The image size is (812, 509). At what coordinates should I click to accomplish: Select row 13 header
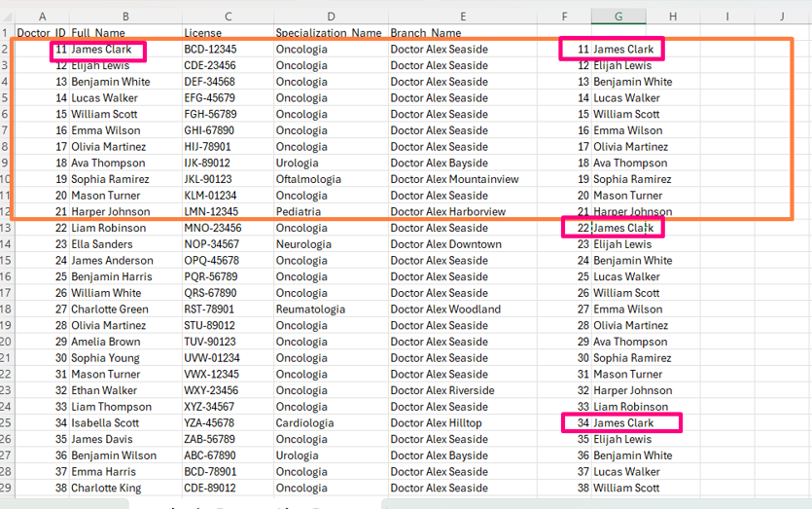pos(7,228)
